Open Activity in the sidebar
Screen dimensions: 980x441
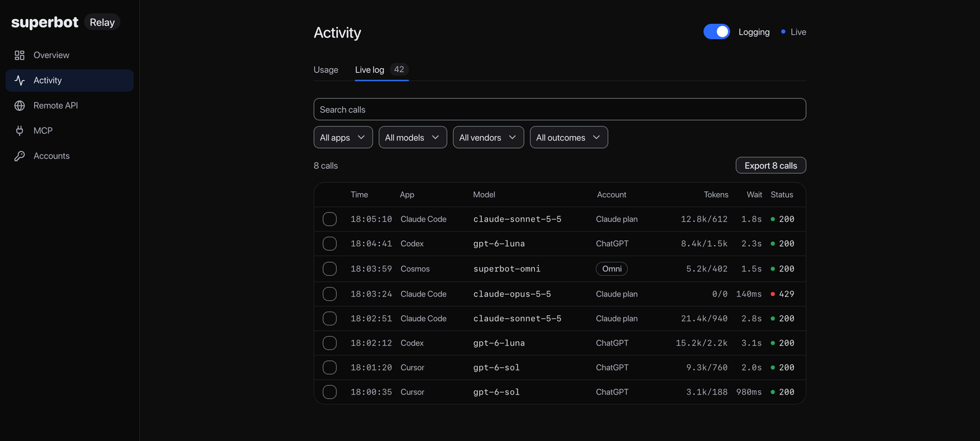[x=70, y=80]
